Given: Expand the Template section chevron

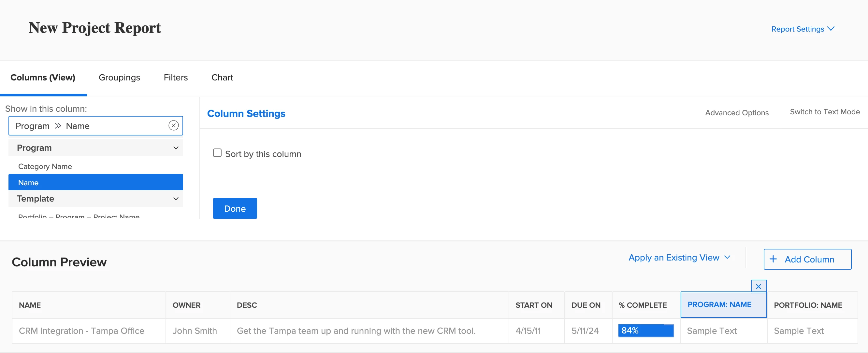Looking at the screenshot, I should 176,199.
